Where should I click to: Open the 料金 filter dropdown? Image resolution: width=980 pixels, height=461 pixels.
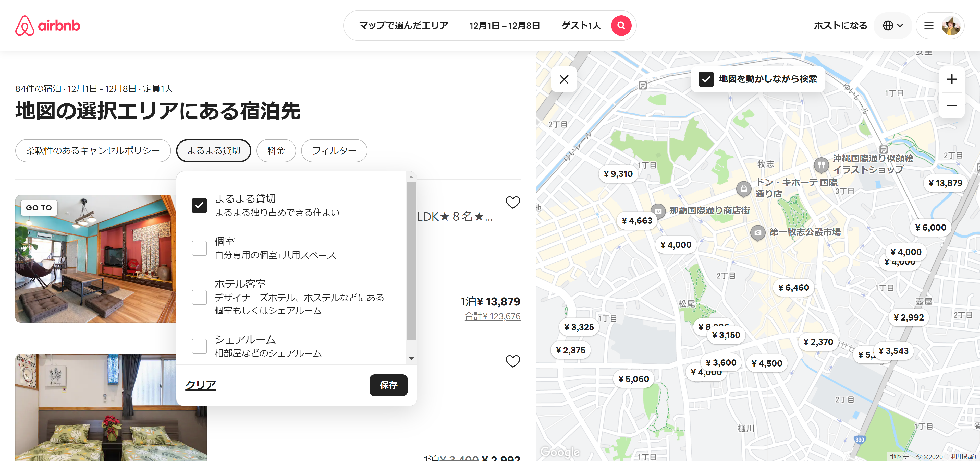pos(276,151)
